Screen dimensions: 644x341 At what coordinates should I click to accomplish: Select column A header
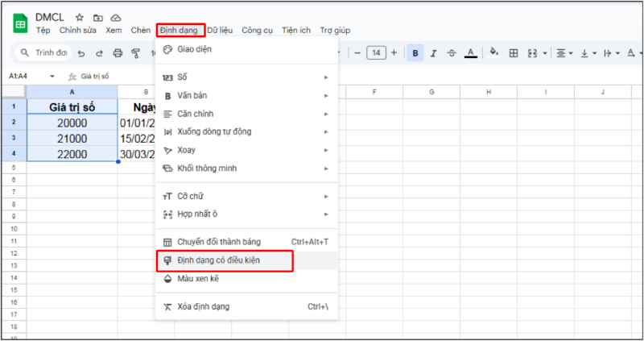tap(72, 92)
